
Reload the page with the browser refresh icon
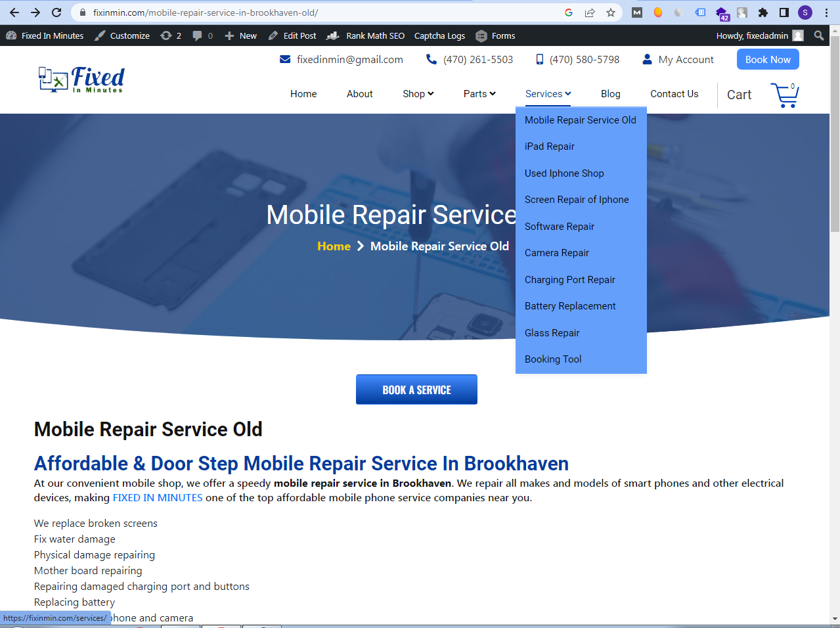tap(56, 12)
